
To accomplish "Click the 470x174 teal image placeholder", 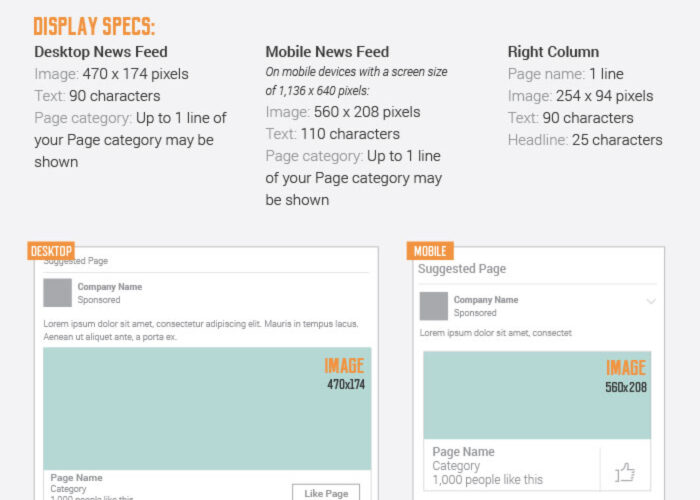I will (207, 408).
